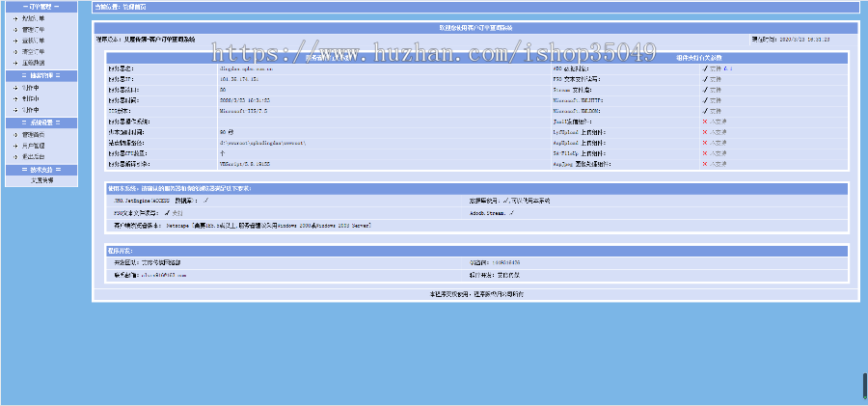Click the server port value 80

(x=223, y=91)
